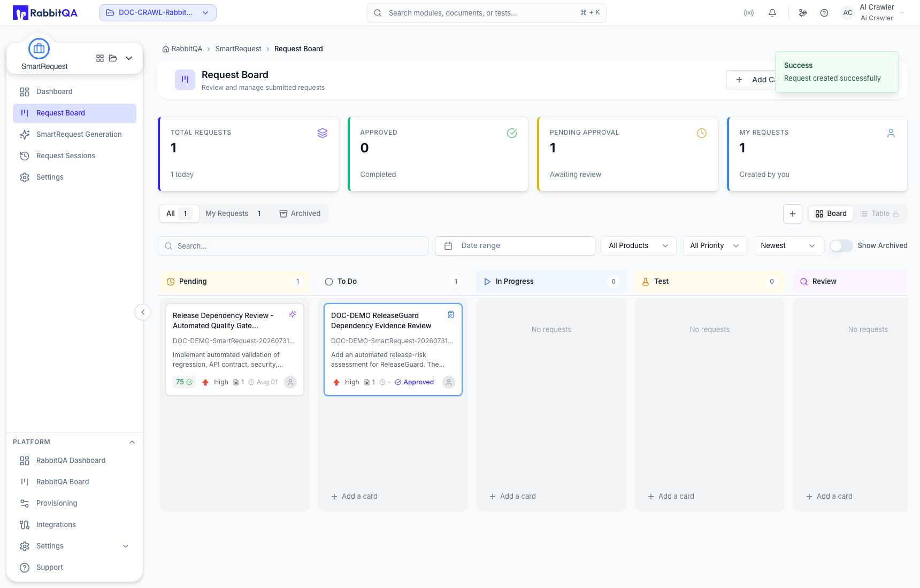Click the SmartRequest briefcase module icon
This screenshot has height=588, width=920.
point(39,49)
